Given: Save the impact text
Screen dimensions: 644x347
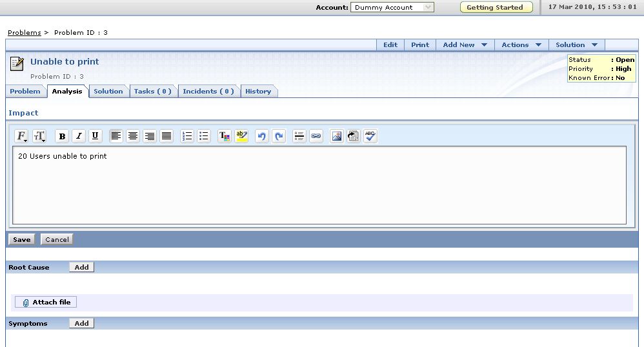Looking at the screenshot, I should tap(21, 239).
